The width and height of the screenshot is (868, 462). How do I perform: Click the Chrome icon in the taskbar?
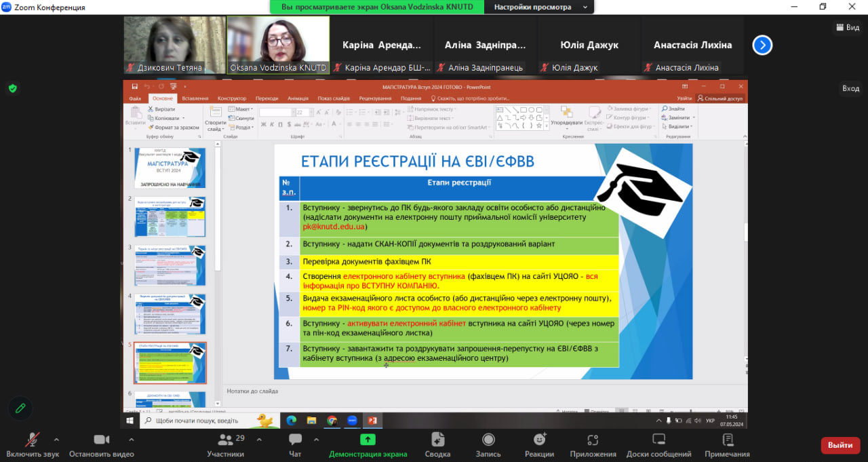click(x=332, y=421)
